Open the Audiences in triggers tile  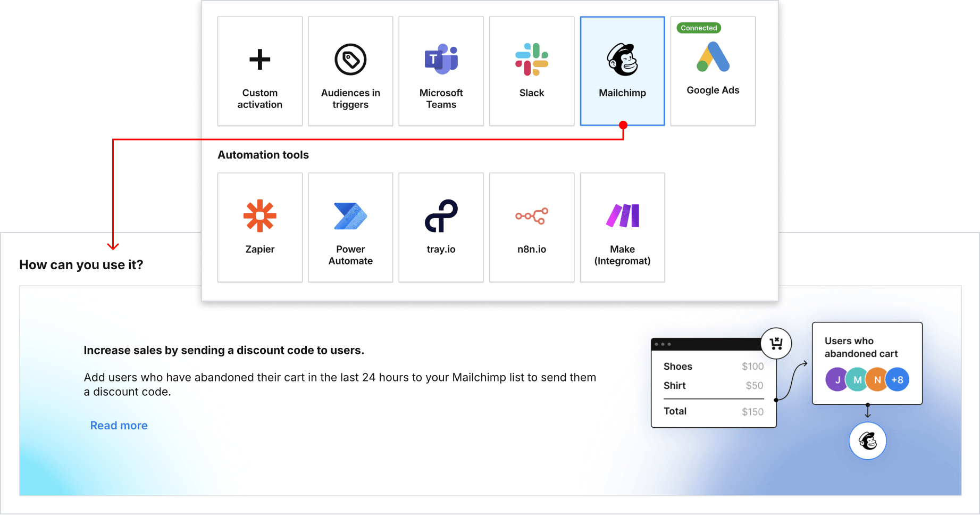click(350, 71)
